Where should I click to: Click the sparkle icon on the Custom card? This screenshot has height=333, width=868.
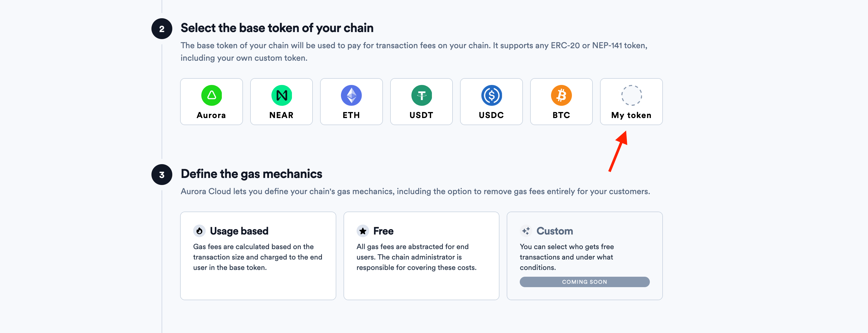click(x=526, y=231)
